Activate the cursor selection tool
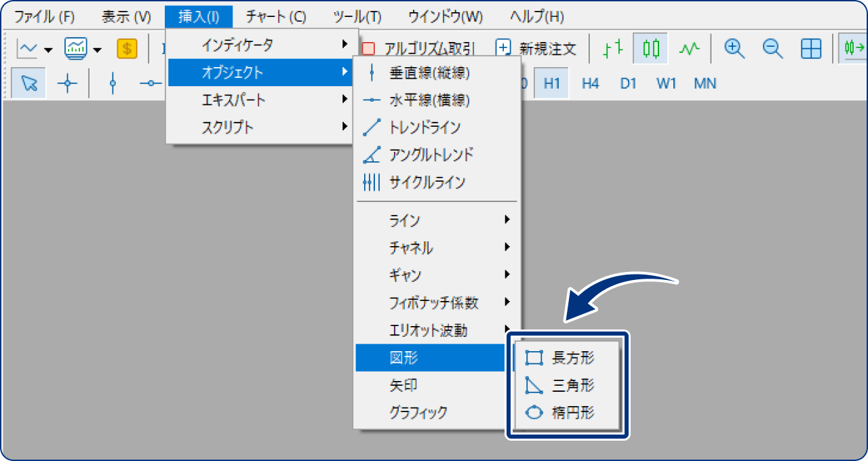This screenshot has height=461, width=868. point(28,83)
